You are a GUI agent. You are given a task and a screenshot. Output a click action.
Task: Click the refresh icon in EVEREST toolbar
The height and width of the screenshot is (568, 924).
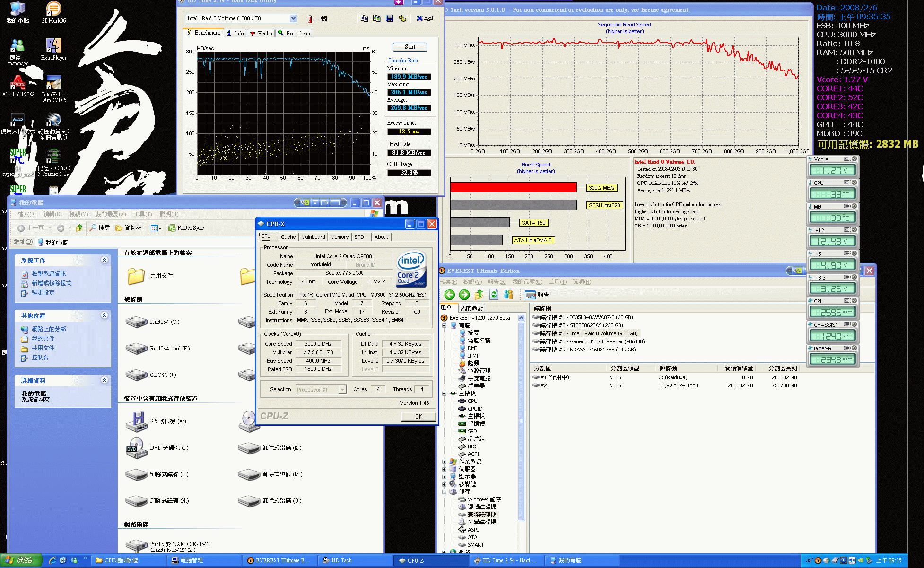coord(494,295)
